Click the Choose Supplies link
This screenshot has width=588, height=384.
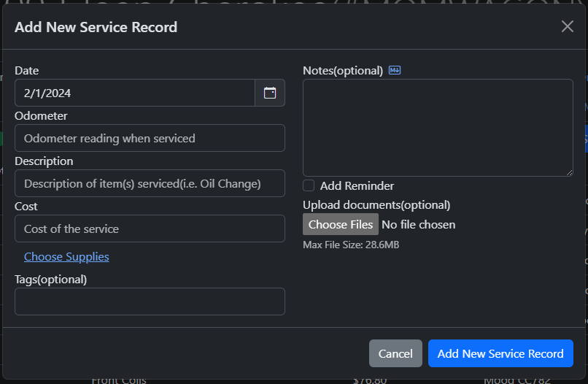[x=66, y=256]
